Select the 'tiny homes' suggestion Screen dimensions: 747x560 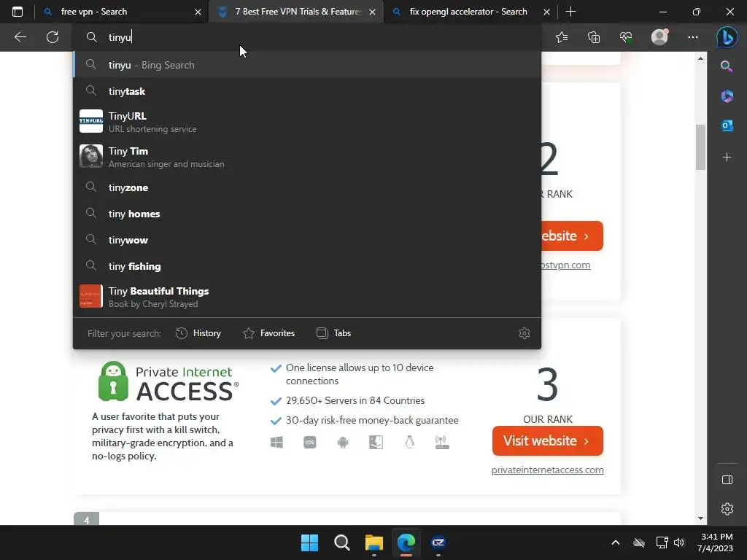(307, 214)
